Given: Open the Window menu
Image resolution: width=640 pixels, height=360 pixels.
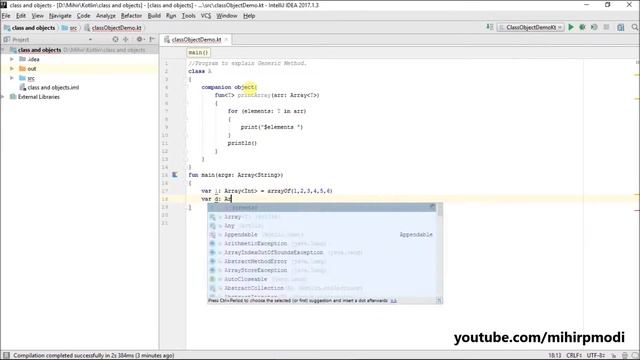Looking at the screenshot, I should (x=227, y=16).
